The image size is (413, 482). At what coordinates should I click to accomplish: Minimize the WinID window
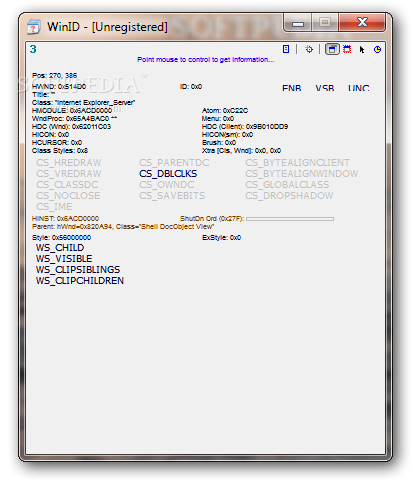point(298,23)
